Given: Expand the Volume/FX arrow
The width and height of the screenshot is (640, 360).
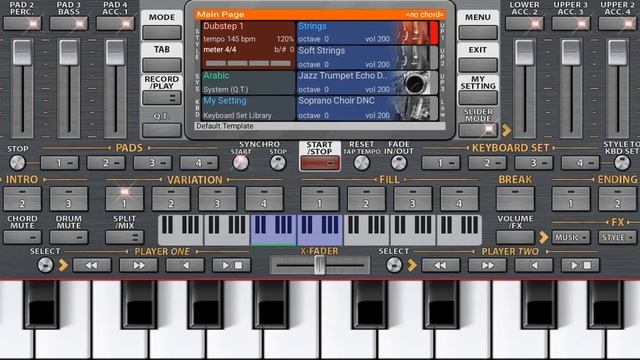Looking at the screenshot, I should click(543, 237).
